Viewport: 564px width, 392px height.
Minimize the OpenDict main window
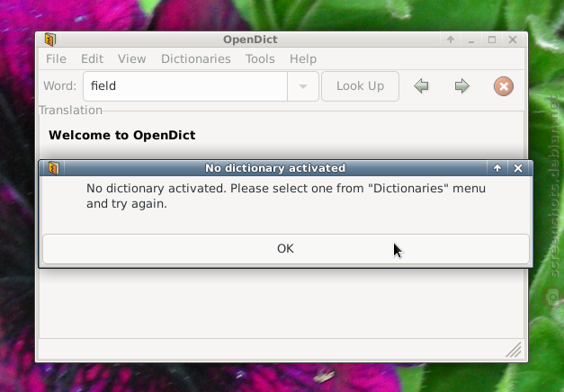[471, 40]
